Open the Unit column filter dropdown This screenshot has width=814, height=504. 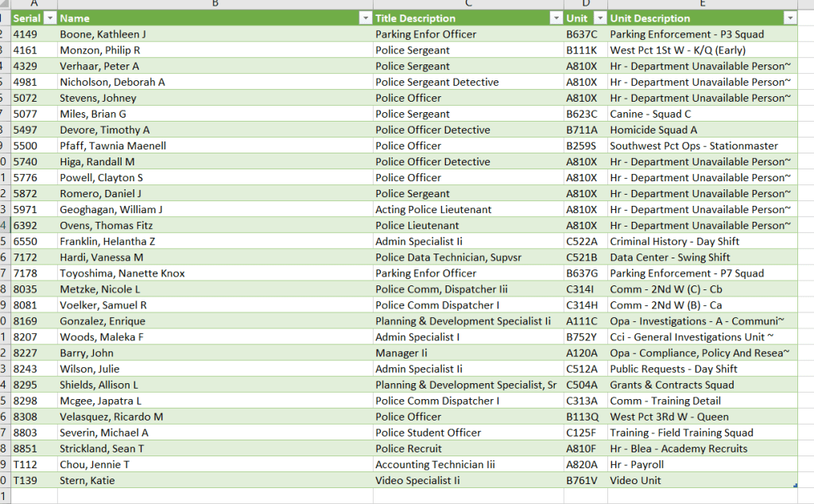pos(600,18)
